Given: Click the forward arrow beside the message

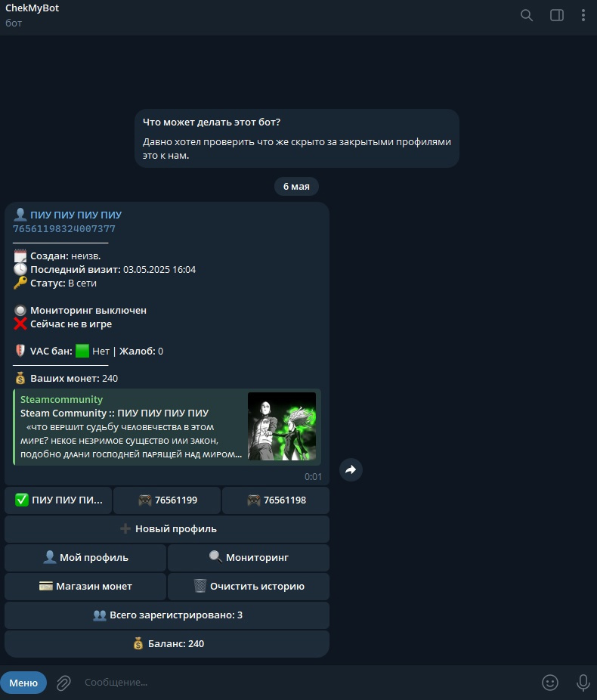Looking at the screenshot, I should tap(351, 469).
